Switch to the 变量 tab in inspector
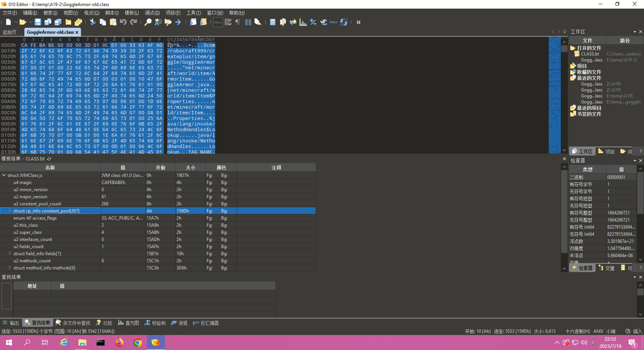 pyautogui.click(x=607, y=268)
